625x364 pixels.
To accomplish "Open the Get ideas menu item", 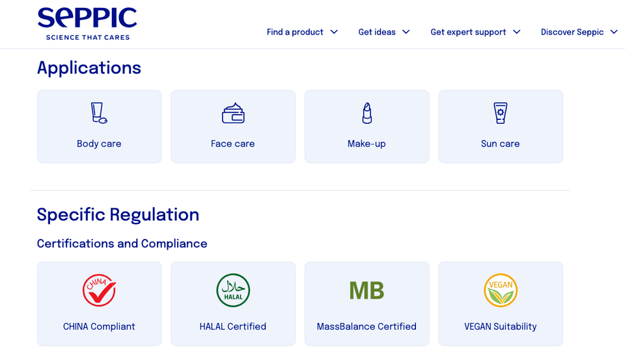I will tap(377, 32).
